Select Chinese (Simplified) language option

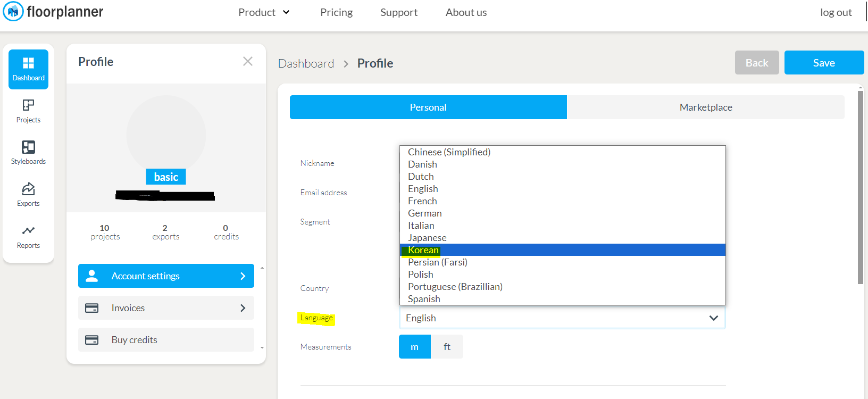(x=563, y=152)
